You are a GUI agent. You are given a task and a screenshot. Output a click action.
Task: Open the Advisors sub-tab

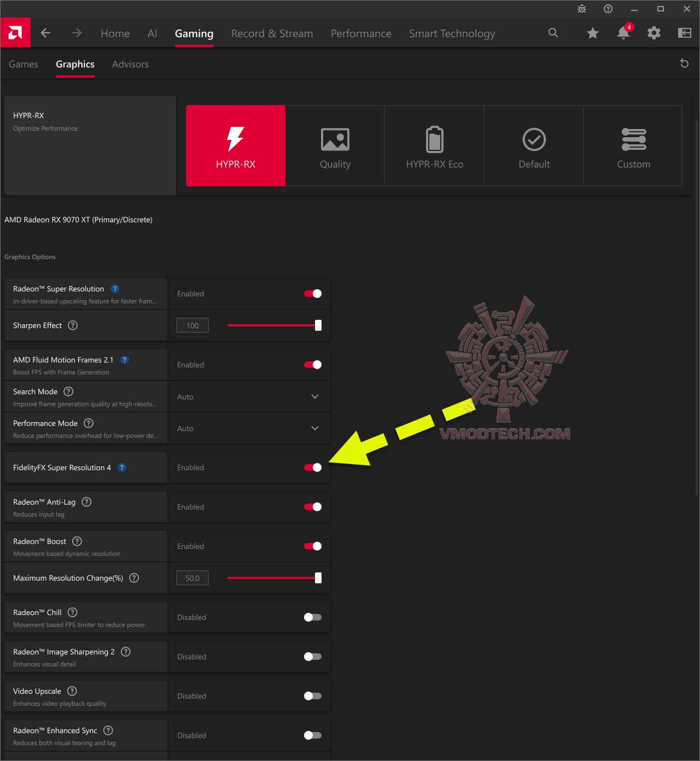click(x=130, y=64)
